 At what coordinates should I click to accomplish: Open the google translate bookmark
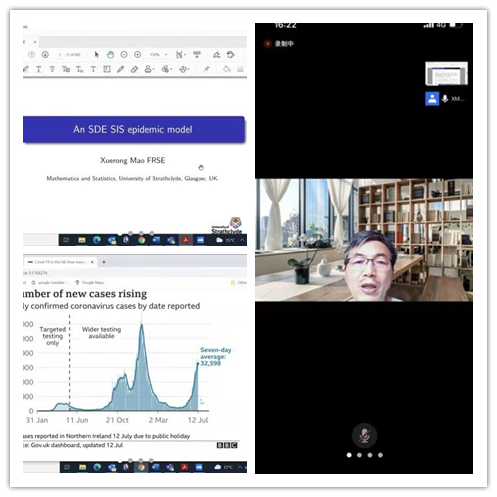coord(51,282)
